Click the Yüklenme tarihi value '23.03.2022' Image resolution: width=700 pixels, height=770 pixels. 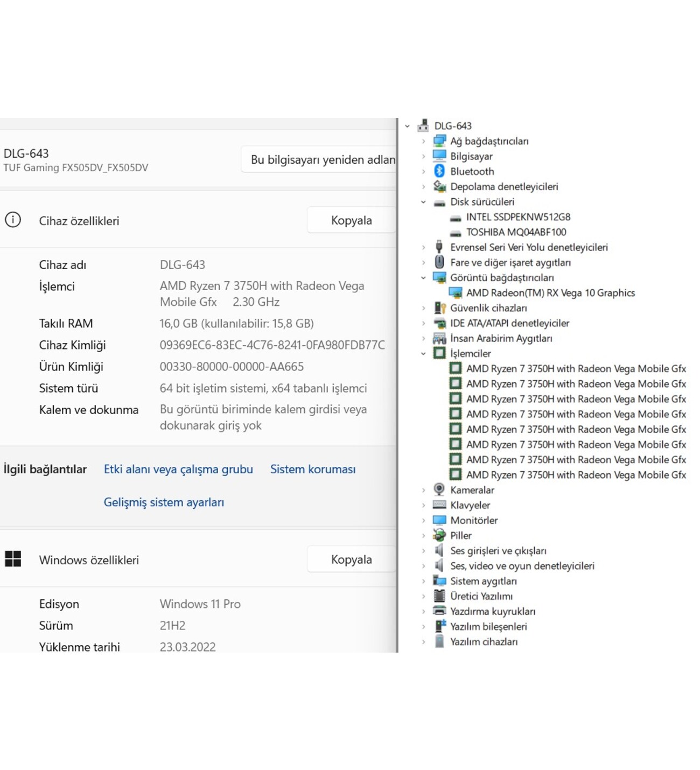187,647
